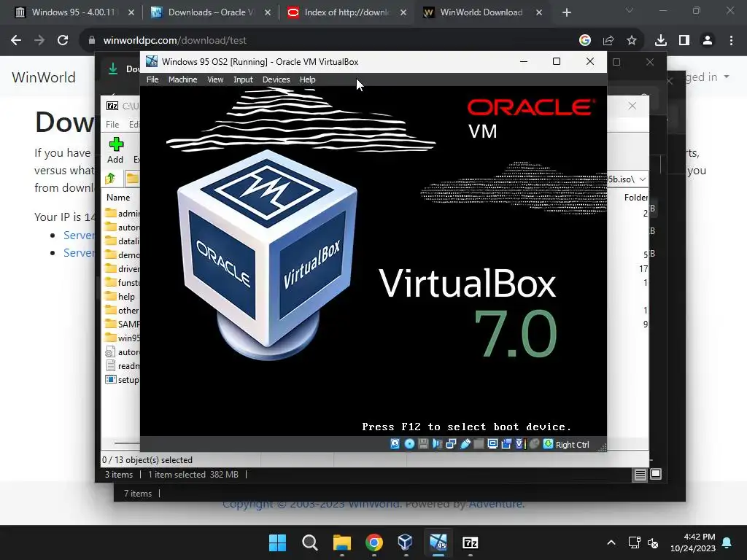Open VirtualBox Input menu

click(243, 79)
